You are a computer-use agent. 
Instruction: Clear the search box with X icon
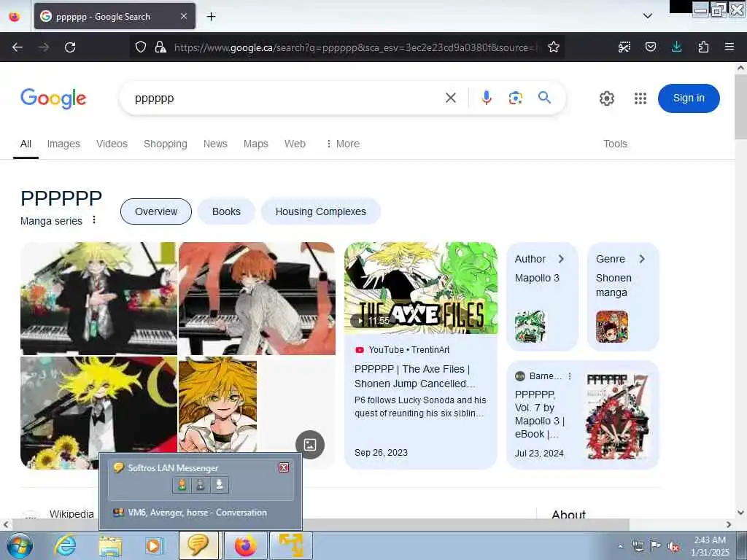tap(451, 98)
